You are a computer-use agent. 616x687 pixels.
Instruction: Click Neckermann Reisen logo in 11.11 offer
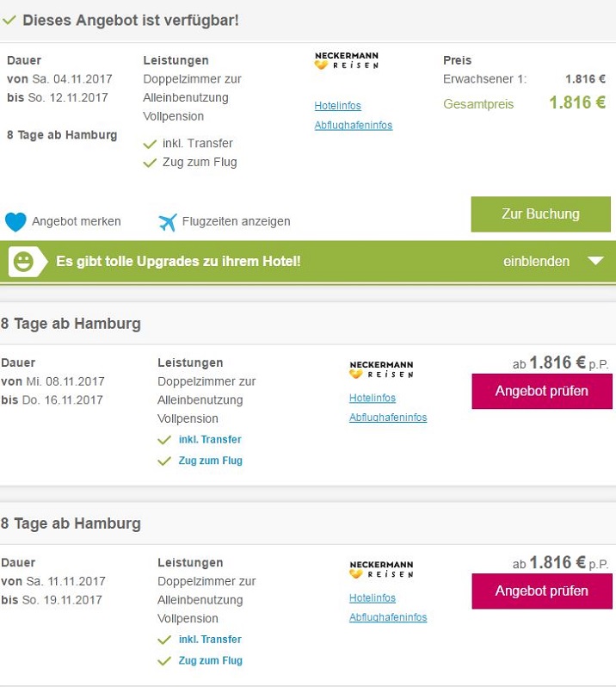pyautogui.click(x=381, y=568)
